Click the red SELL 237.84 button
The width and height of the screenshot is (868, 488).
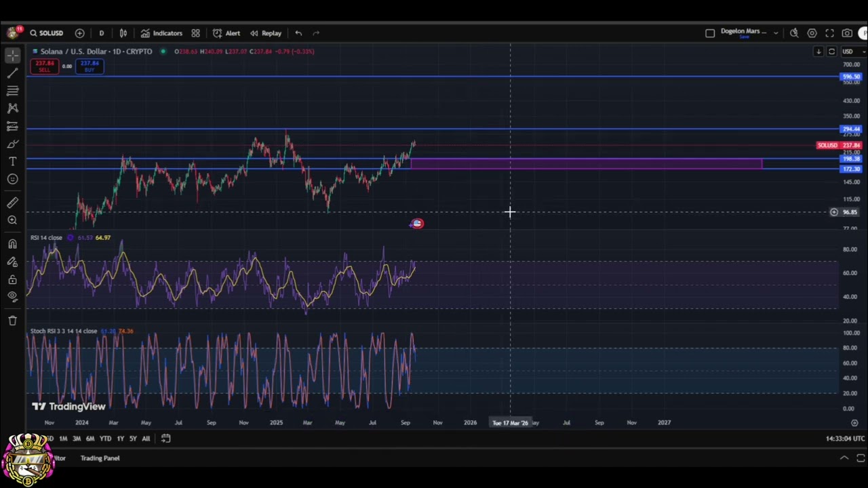click(44, 66)
